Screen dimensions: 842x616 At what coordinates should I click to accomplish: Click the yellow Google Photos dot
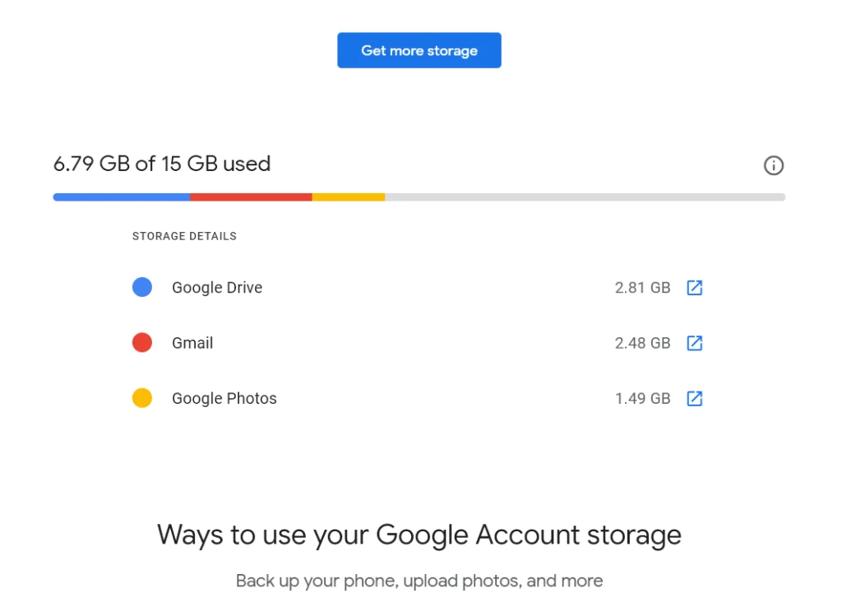tap(142, 398)
